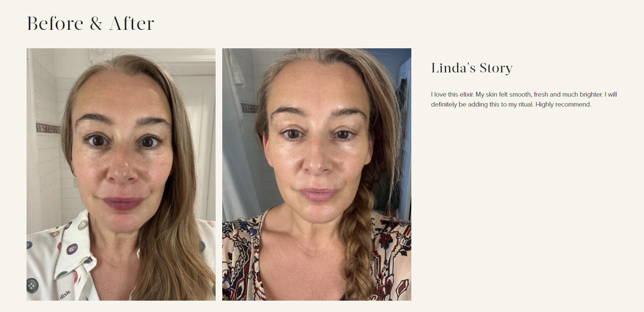The image size is (644, 312).
Task: Select the "Linda's Story" heading
Action: click(x=472, y=68)
